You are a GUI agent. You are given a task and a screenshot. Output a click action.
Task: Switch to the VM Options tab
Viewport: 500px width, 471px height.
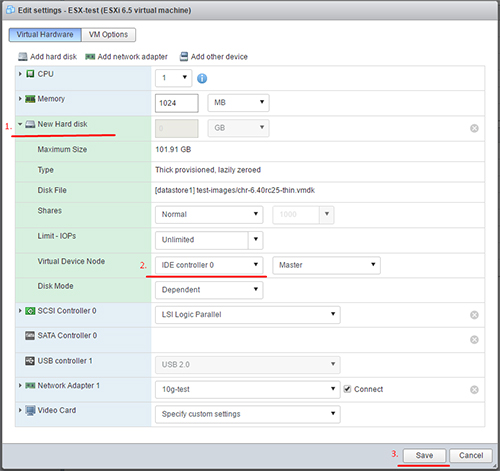point(108,35)
